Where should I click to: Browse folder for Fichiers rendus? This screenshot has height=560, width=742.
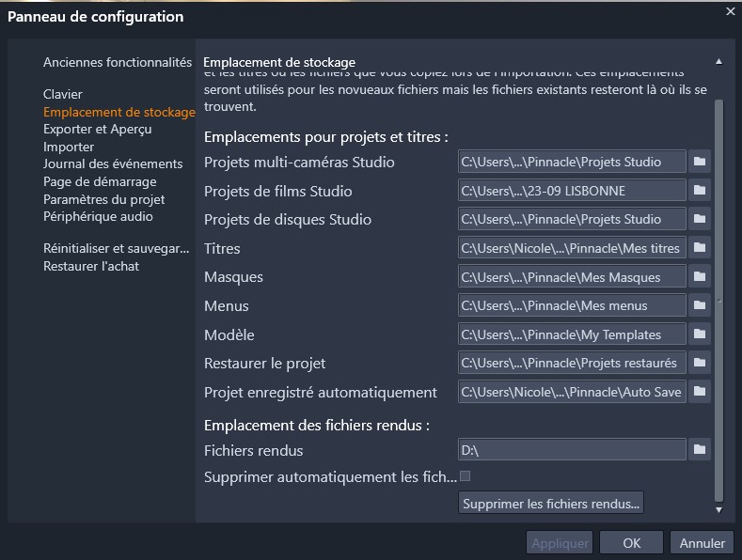[700, 450]
